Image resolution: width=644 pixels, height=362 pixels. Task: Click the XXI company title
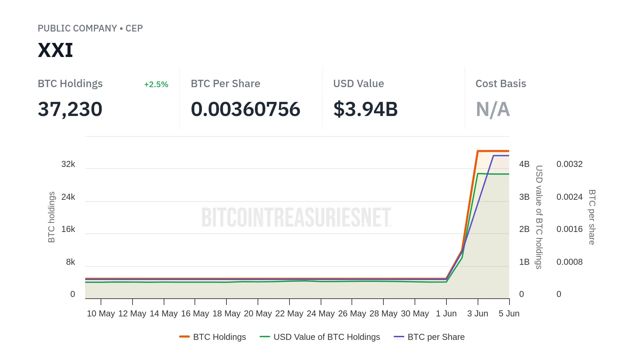point(55,50)
